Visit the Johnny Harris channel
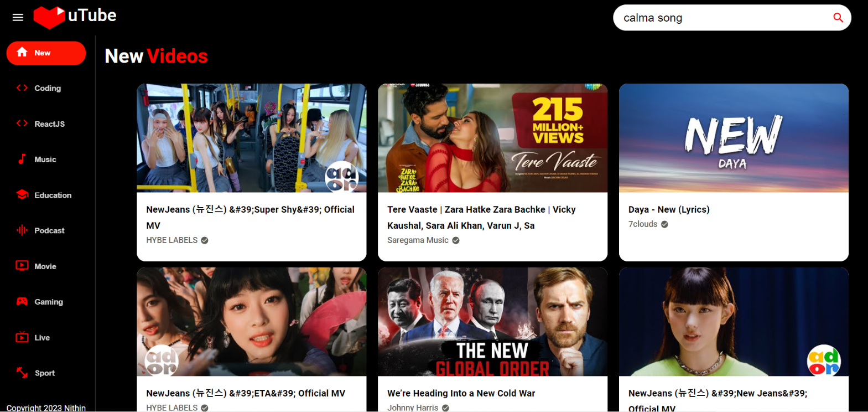Image resolution: width=868 pixels, height=412 pixels. pos(413,408)
